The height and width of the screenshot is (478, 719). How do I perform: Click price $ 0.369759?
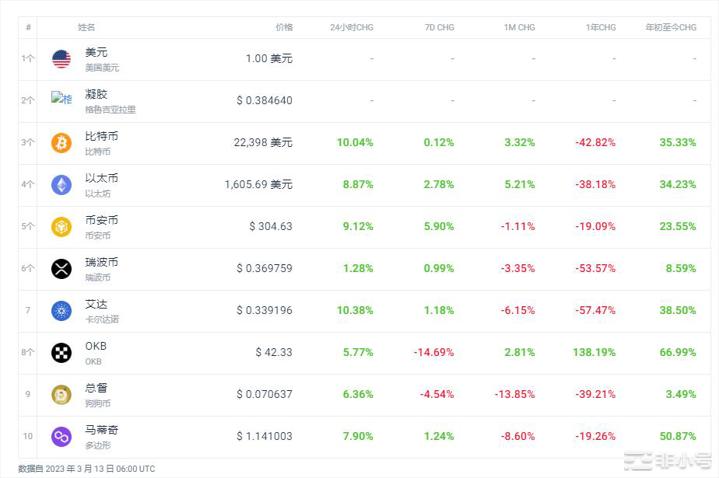tap(265, 268)
